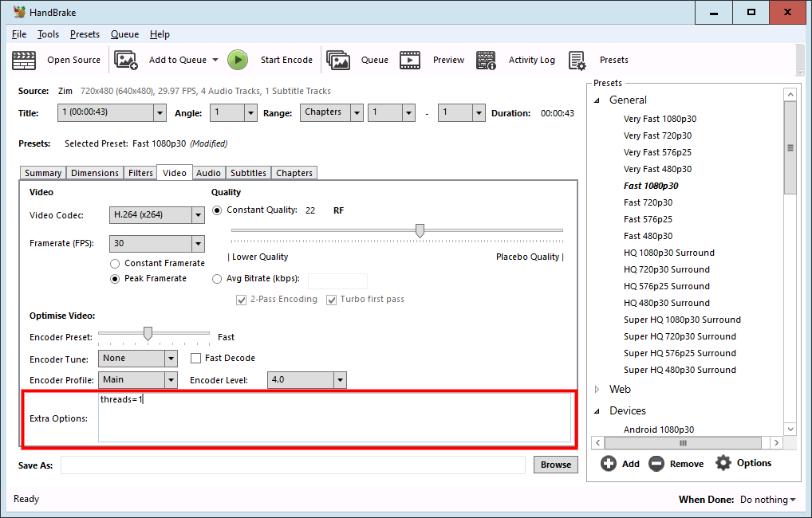Click the presets horizontal scroll right arrow
Viewport: 812px width, 518px height.
point(776,443)
